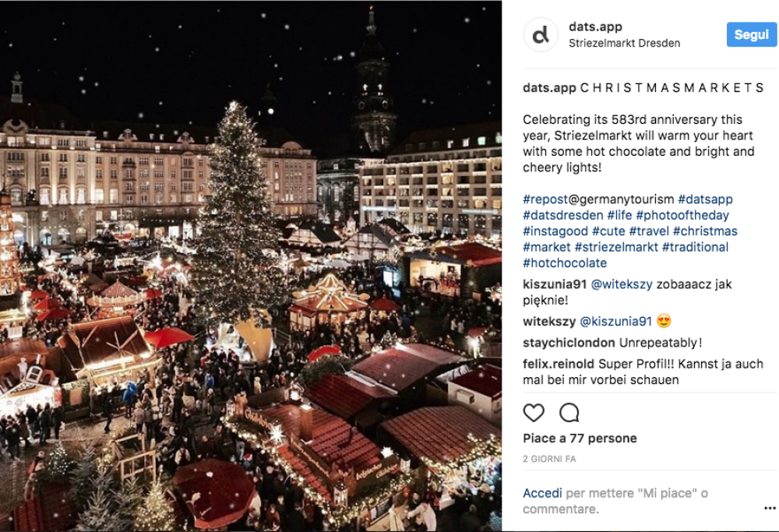Click the Christmas market photo
This screenshot has height=532, width=779.
click(251, 266)
